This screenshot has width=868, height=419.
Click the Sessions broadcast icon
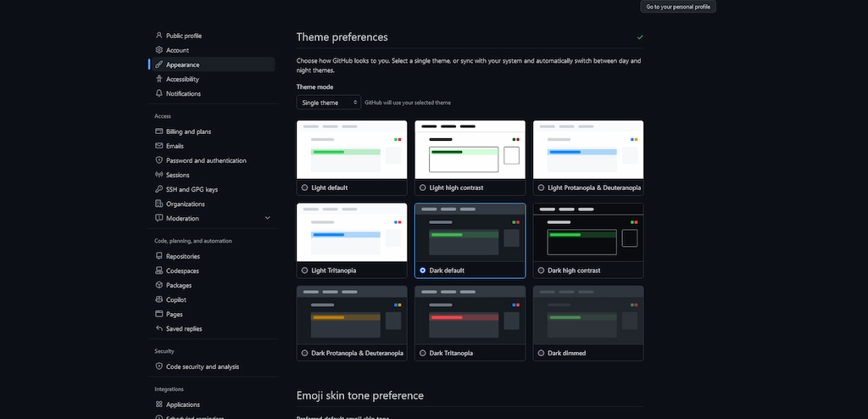pos(159,175)
